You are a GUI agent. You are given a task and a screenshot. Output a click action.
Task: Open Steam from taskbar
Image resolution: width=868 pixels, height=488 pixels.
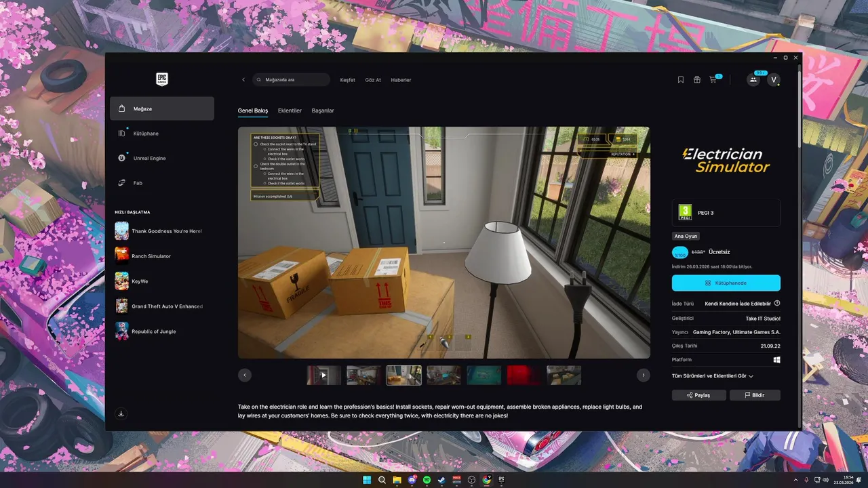pyautogui.click(x=441, y=480)
